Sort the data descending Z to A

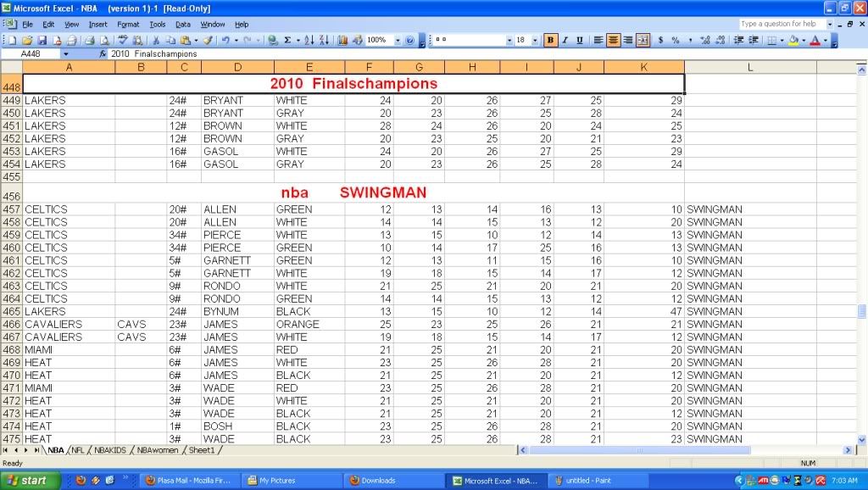pos(324,40)
